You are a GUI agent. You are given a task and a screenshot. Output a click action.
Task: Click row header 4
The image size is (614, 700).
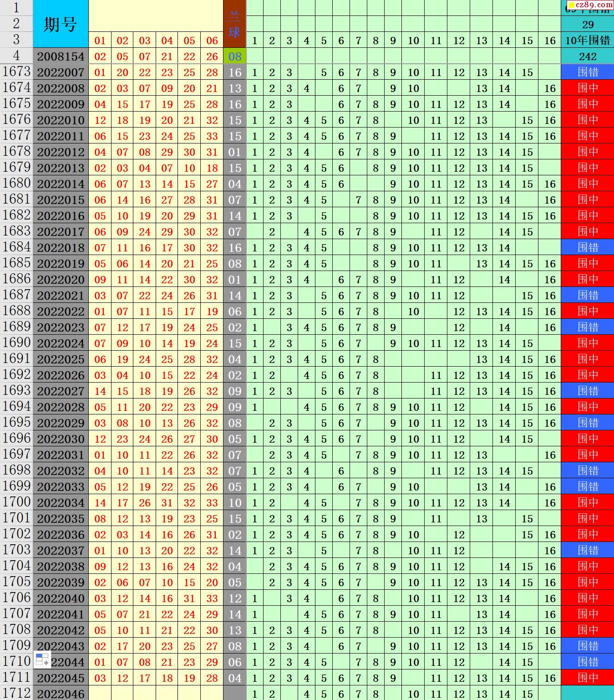(x=16, y=56)
